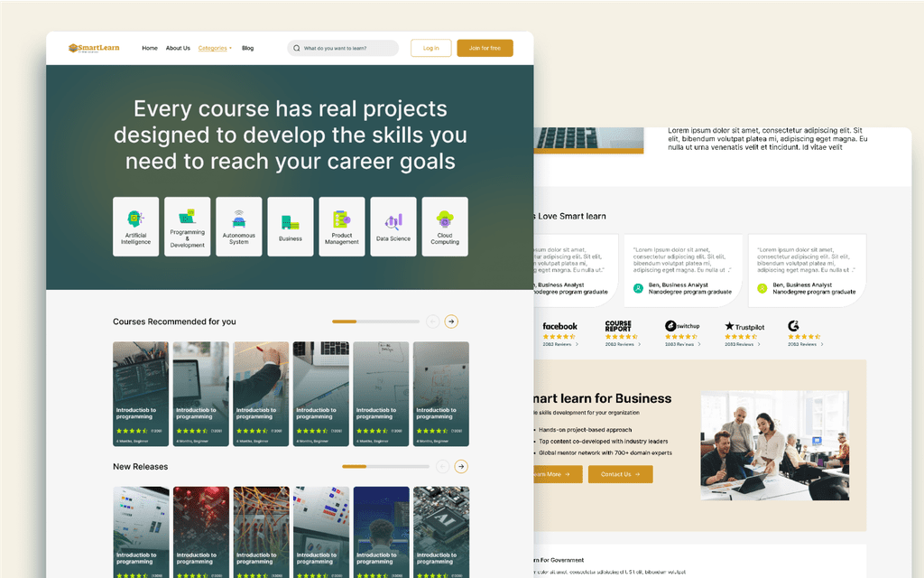
Task: Click the switchup review logo
Action: tap(682, 325)
